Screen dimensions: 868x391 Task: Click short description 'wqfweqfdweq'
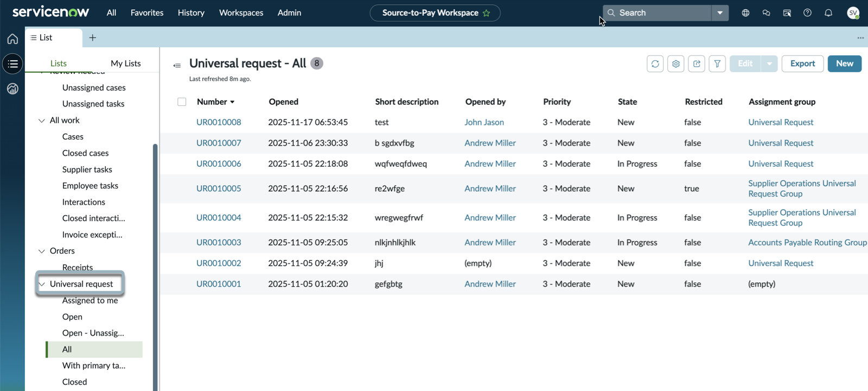tap(401, 163)
